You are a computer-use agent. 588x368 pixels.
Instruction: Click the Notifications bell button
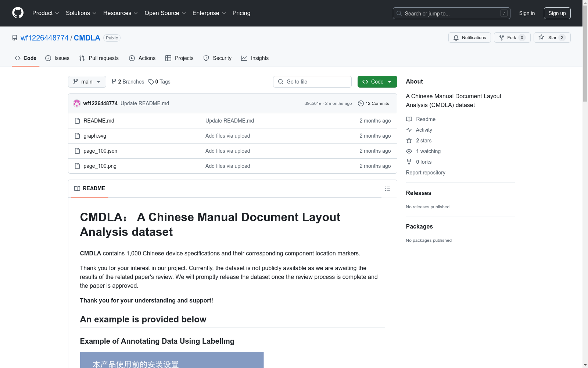[469, 38]
